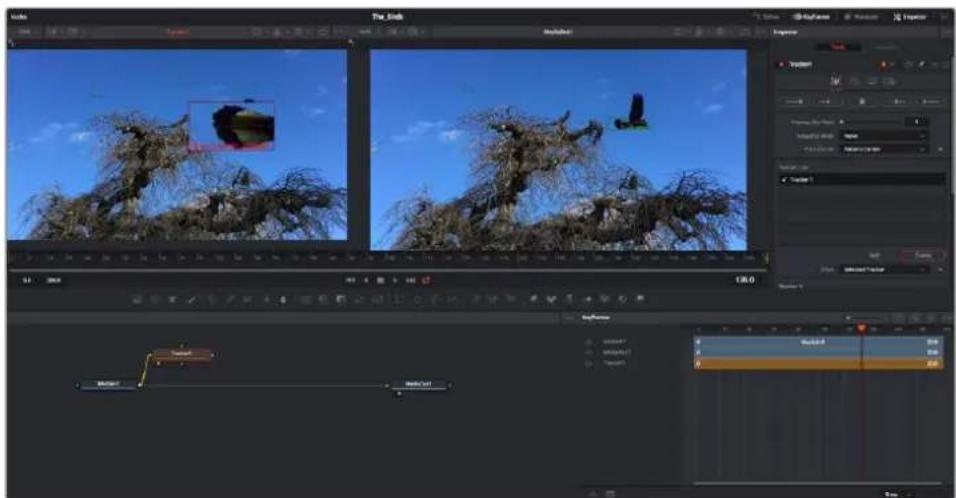Click the Tracker1 header name in Inspector
The height and width of the screenshot is (498, 956).
coord(800,65)
